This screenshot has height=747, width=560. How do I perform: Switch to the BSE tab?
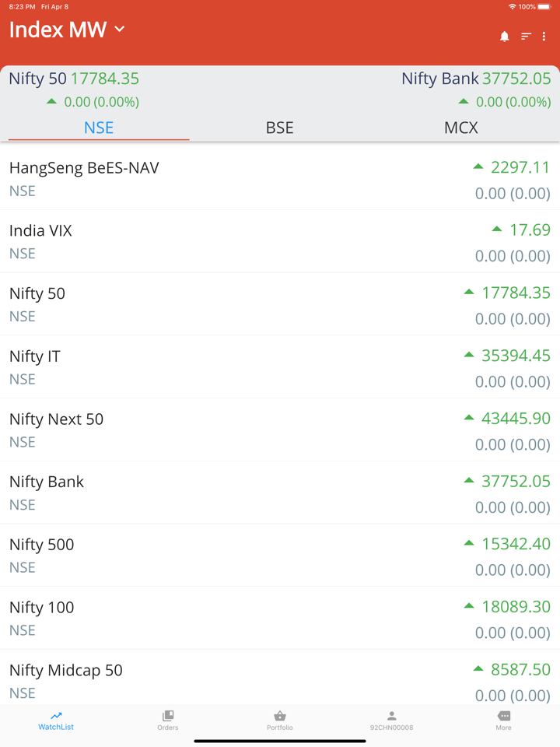tap(279, 128)
